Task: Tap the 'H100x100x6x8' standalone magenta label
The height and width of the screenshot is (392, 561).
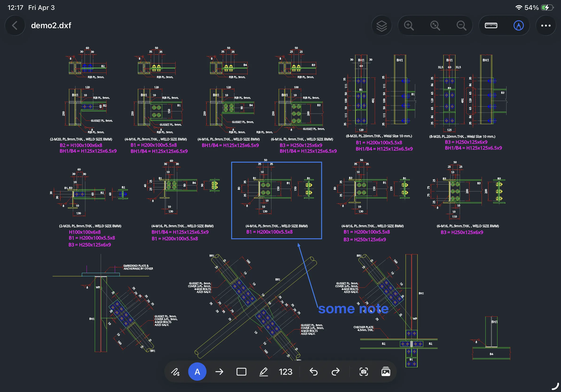Action: click(85, 232)
